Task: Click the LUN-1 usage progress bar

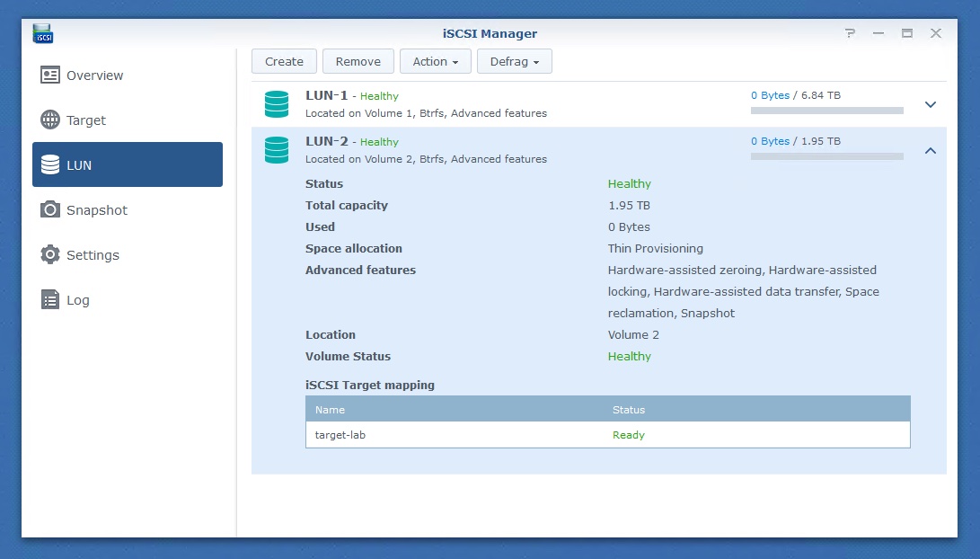Action: click(x=826, y=111)
